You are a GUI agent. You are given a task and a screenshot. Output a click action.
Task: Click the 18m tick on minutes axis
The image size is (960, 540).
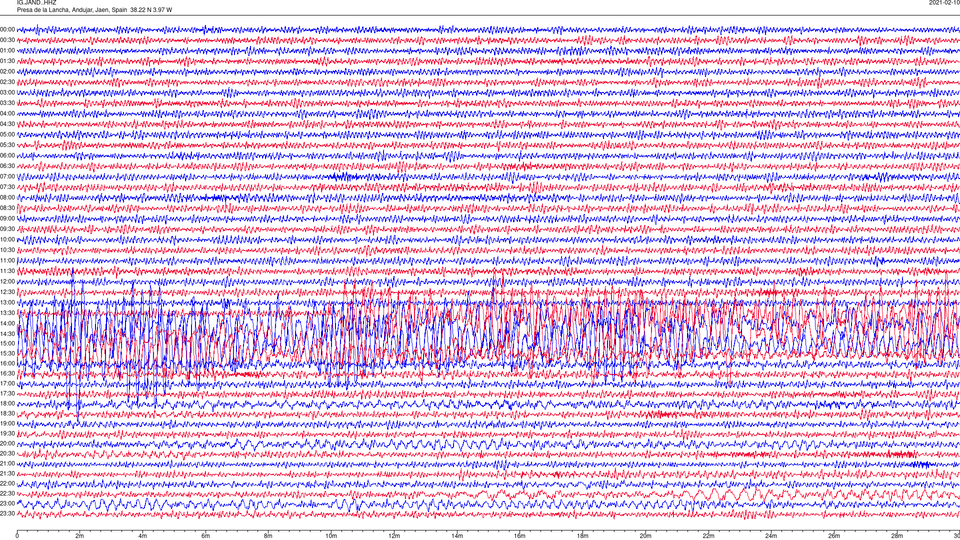[x=583, y=536]
